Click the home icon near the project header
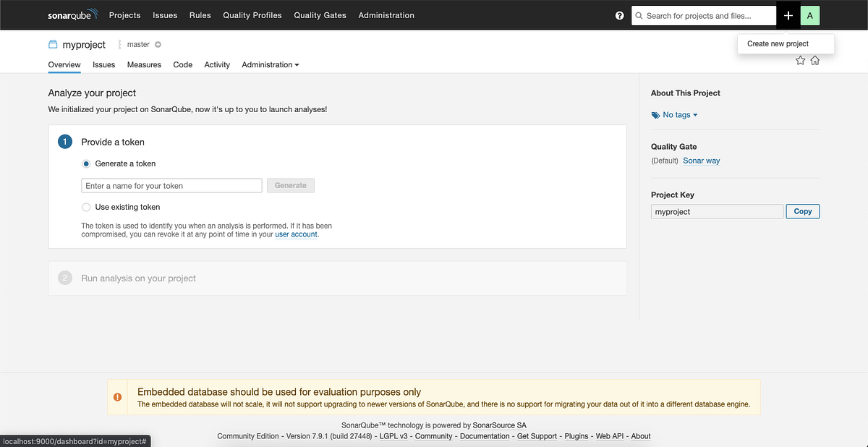This screenshot has height=447, width=868. click(x=815, y=60)
